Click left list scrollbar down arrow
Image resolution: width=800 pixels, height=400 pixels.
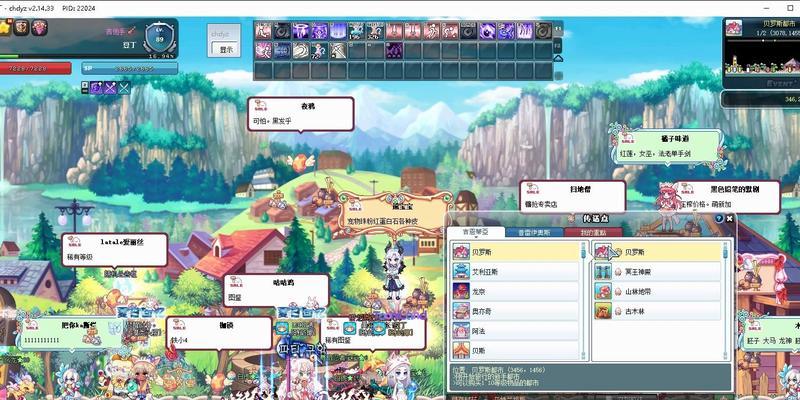pos(584,356)
